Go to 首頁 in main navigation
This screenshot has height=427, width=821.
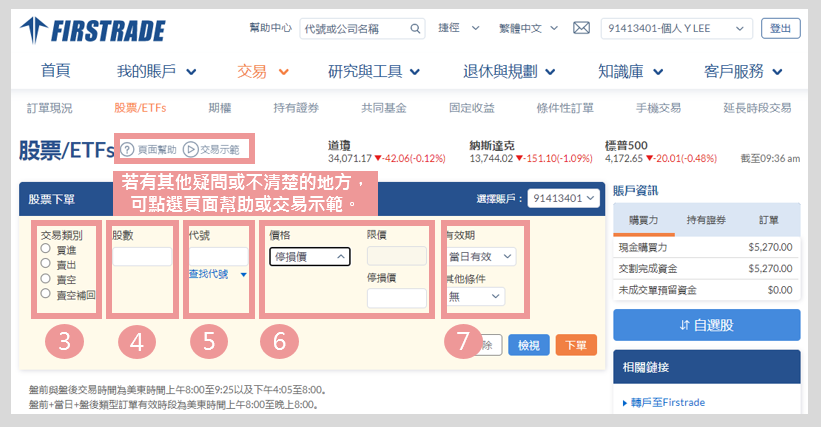click(56, 71)
